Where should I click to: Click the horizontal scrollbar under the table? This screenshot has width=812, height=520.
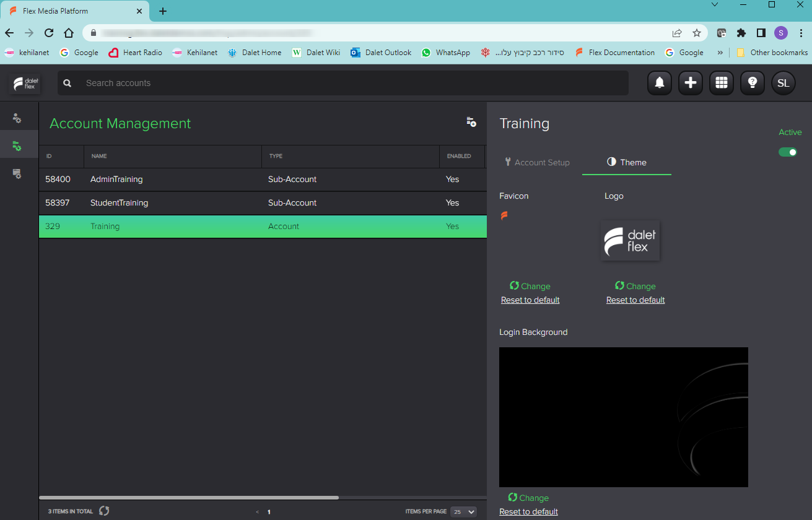tap(189, 497)
